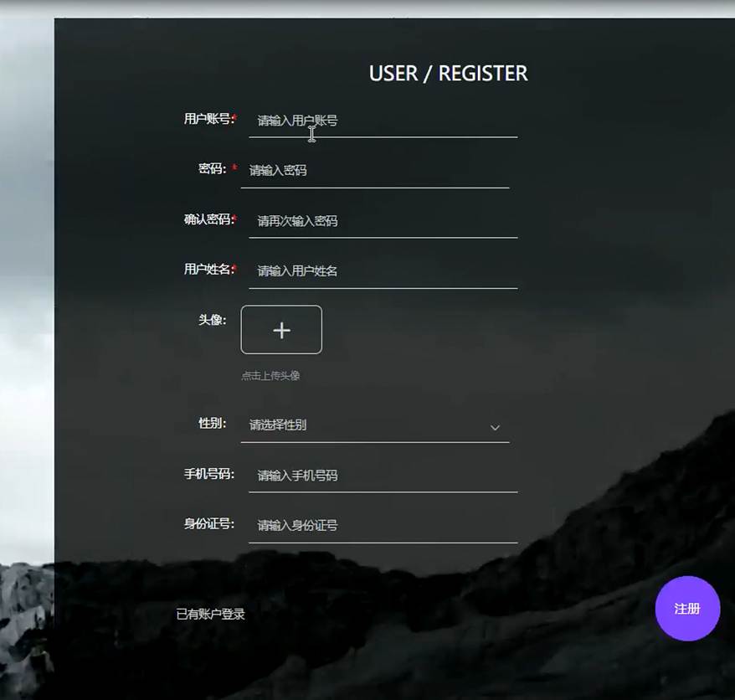Open the 已有账户登录 login link
This screenshot has height=700, width=735.
click(210, 614)
